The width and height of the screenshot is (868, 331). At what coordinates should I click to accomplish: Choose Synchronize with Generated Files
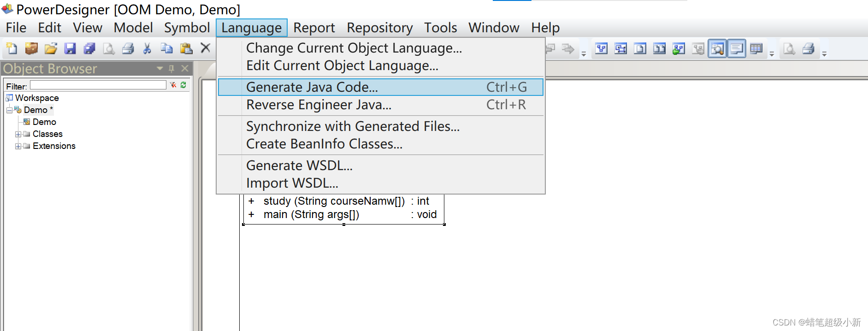pos(381,126)
